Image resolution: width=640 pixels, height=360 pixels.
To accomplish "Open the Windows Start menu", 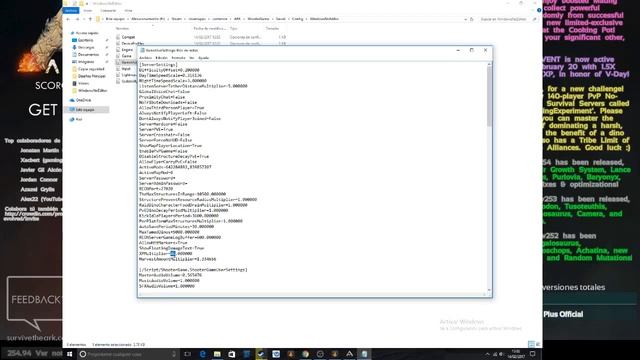I will (x=69, y=354).
